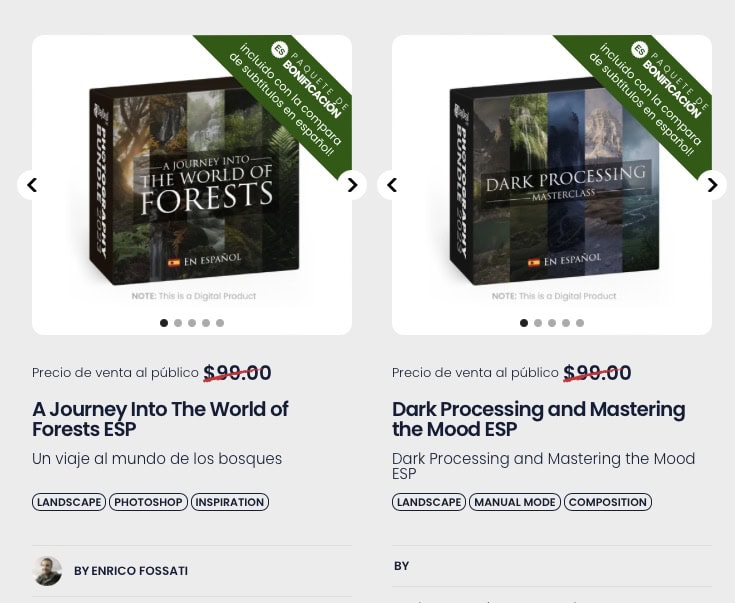Open author link By Enrico Fossati
735x603 pixels.
coord(131,571)
